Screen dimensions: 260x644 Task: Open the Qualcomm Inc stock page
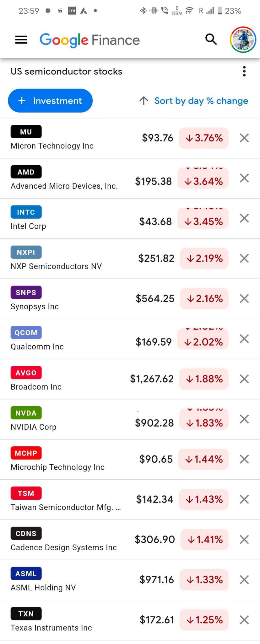coord(37,347)
